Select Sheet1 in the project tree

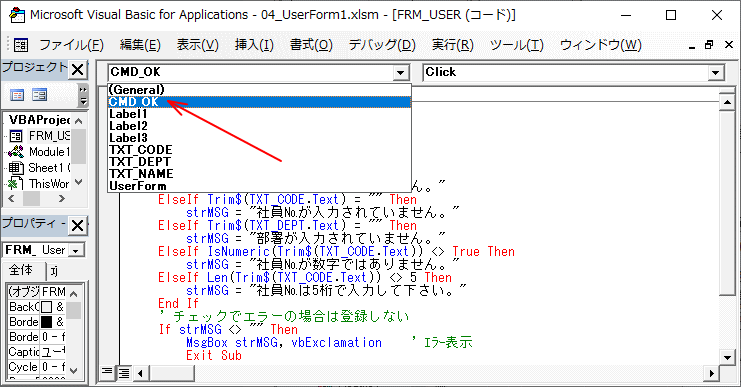click(49, 168)
